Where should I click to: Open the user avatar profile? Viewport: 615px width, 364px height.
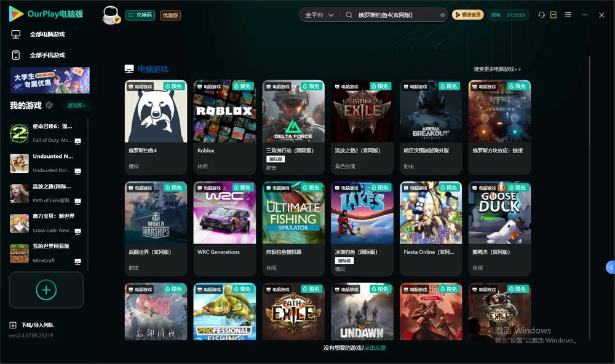pos(111,15)
